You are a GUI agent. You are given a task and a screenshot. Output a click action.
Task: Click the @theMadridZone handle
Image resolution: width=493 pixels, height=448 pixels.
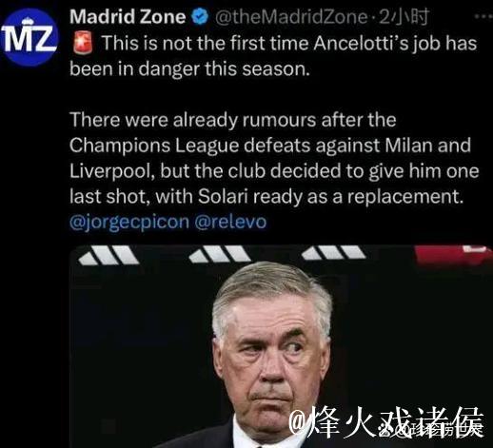click(x=291, y=17)
